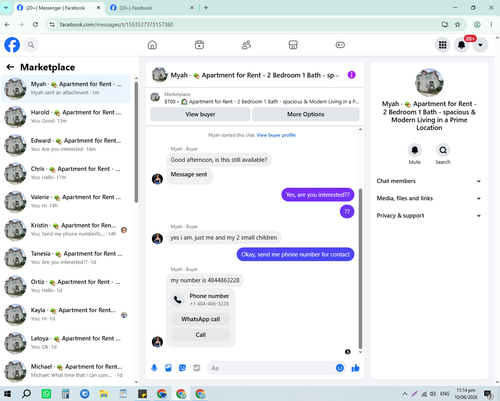This screenshot has height=401, width=500.
Task: Open the Marketplace storefront icon
Action: 293,45
